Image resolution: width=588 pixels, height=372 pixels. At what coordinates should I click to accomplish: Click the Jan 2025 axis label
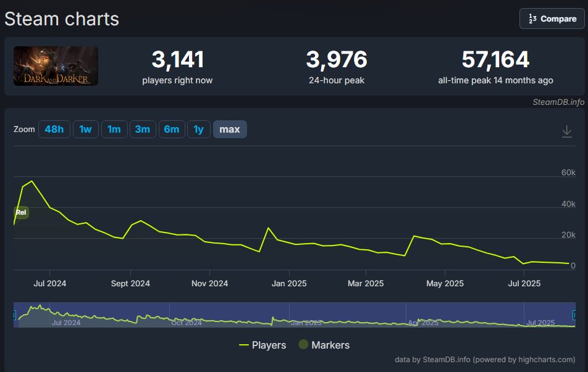[289, 284]
